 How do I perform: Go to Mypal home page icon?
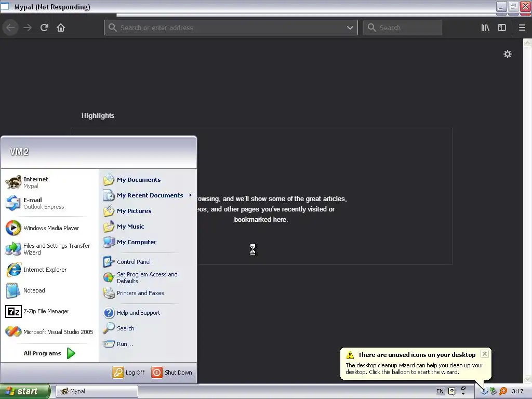(x=61, y=28)
